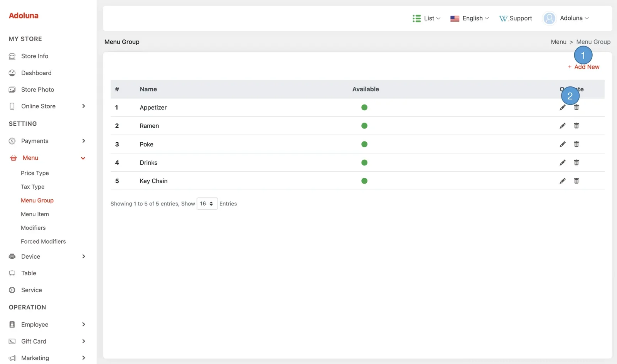The width and height of the screenshot is (617, 364).
Task: Expand the Marketing submenu chevron
Action: click(x=84, y=358)
